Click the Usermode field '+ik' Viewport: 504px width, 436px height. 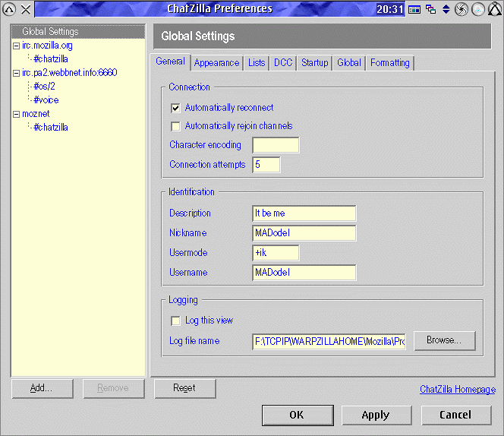[x=276, y=253]
